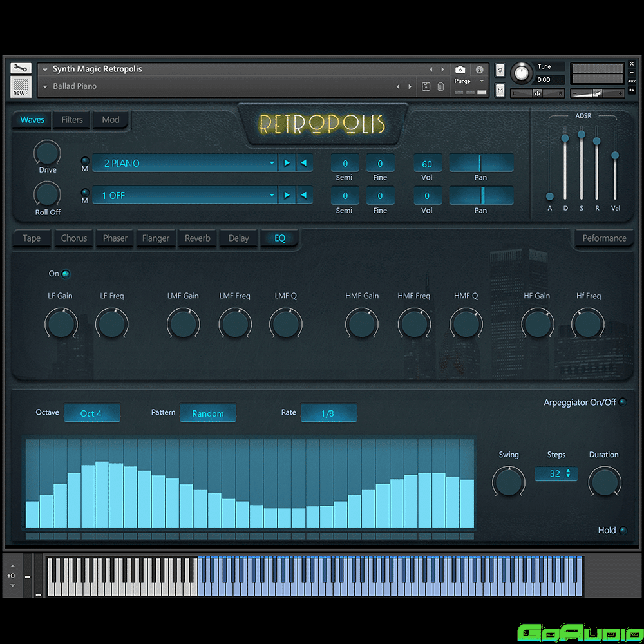Image resolution: width=644 pixels, height=644 pixels.
Task: Click the Tune value 0.00
Action: point(549,80)
